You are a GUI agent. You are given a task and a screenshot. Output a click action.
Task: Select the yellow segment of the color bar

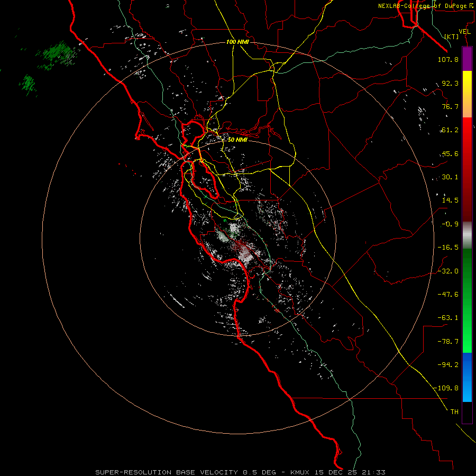tap(467, 84)
